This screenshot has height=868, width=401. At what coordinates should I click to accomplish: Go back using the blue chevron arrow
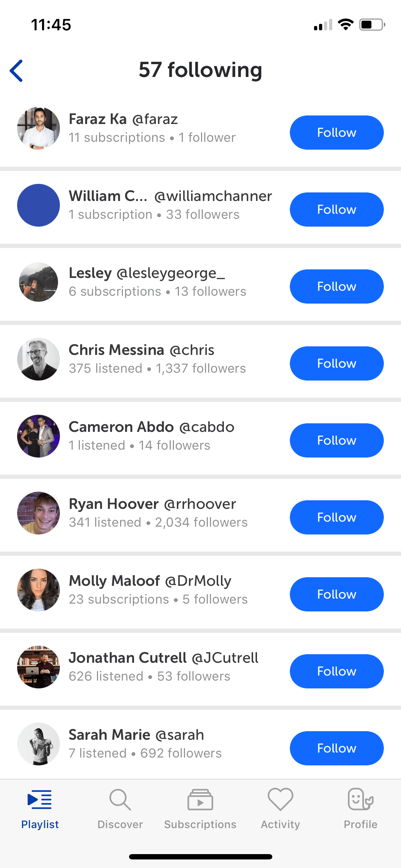16,71
